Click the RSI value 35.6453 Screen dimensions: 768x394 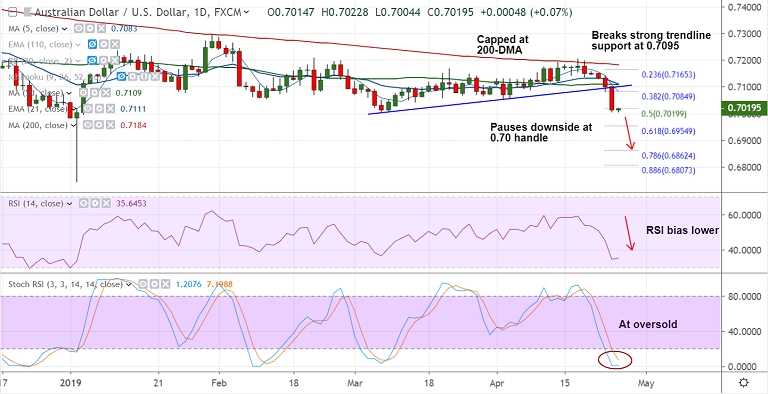(131, 203)
